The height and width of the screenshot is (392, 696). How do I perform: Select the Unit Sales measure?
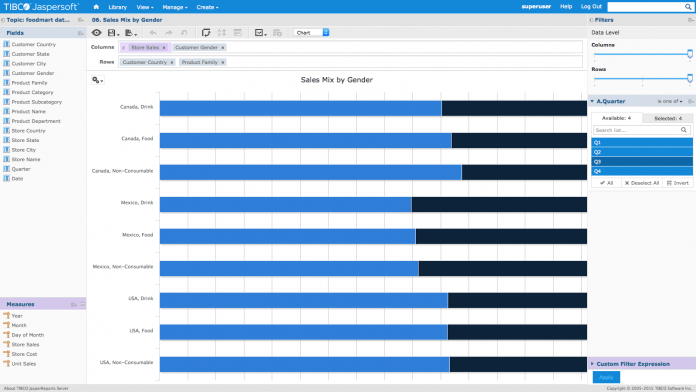(x=24, y=364)
